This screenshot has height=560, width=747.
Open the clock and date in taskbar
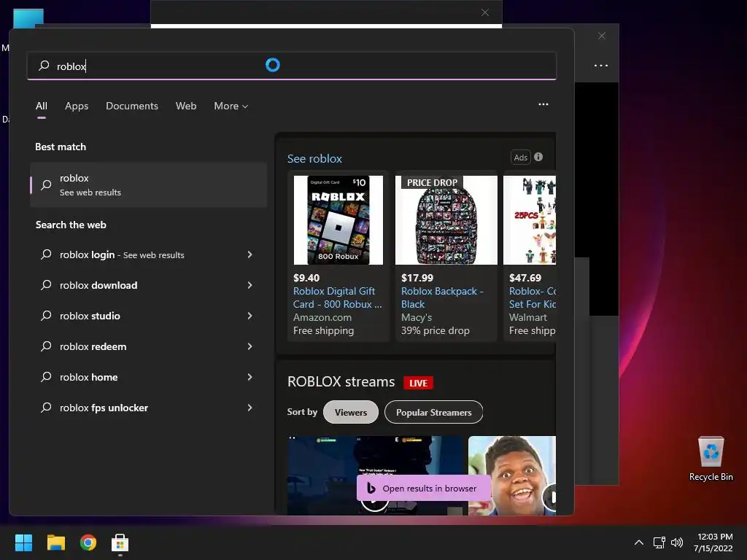point(713,542)
